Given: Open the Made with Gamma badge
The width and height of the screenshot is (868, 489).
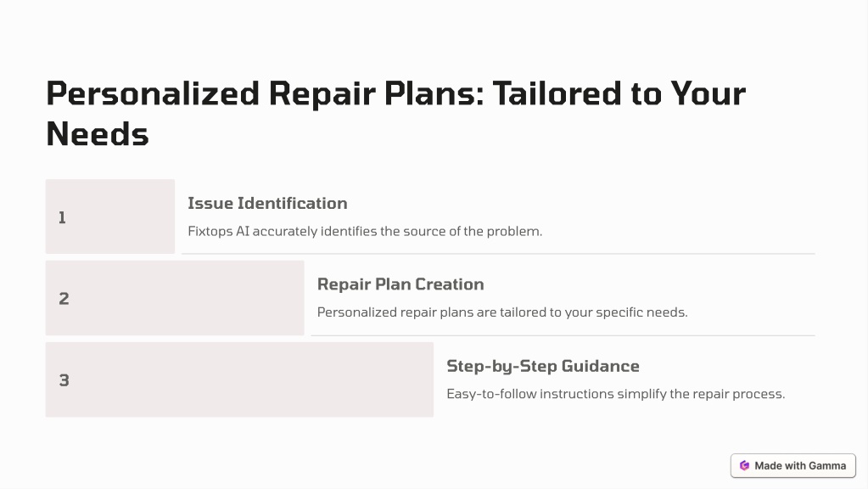Looking at the screenshot, I should click(x=793, y=466).
